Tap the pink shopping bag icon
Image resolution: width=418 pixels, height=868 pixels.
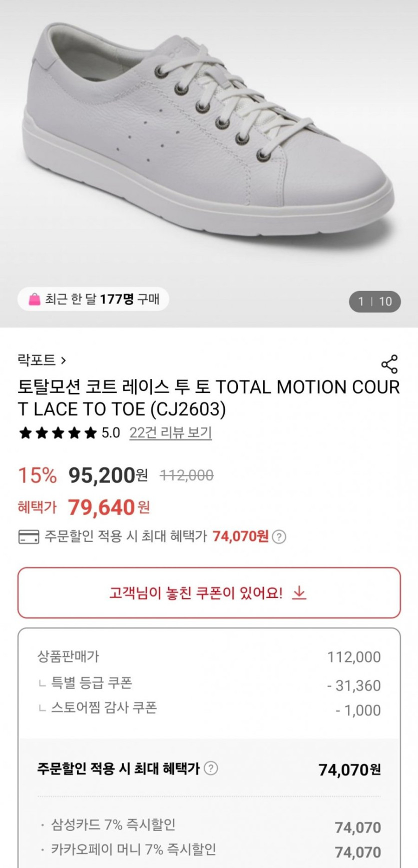34,299
